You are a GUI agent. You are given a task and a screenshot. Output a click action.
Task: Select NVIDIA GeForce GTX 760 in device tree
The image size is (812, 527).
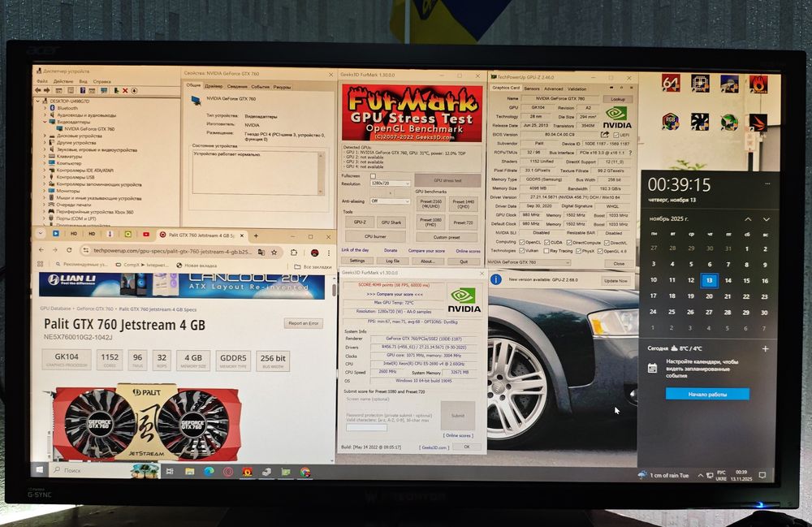coord(89,129)
